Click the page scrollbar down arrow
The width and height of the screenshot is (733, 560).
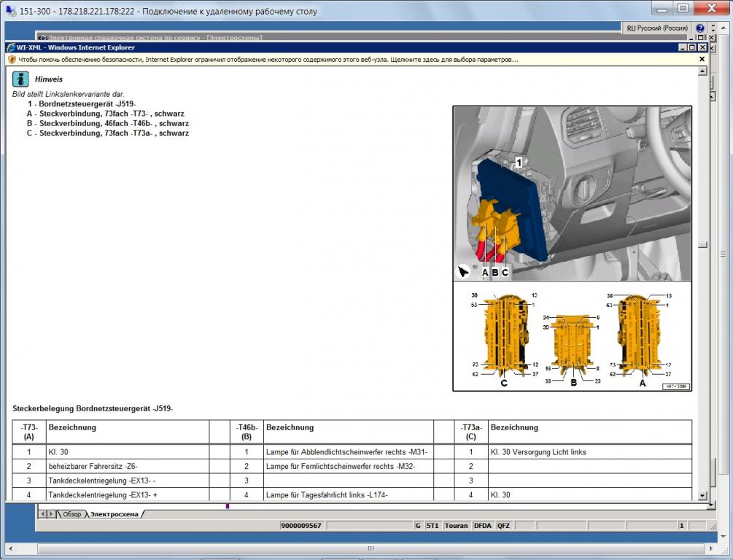pyautogui.click(x=702, y=496)
